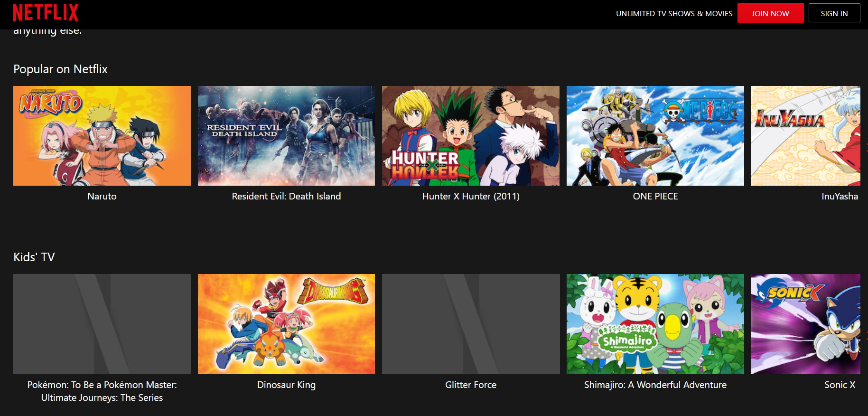Select the Resident Evil: Death Island artwork
Viewport: 868px width, 416px height.
pos(286,136)
